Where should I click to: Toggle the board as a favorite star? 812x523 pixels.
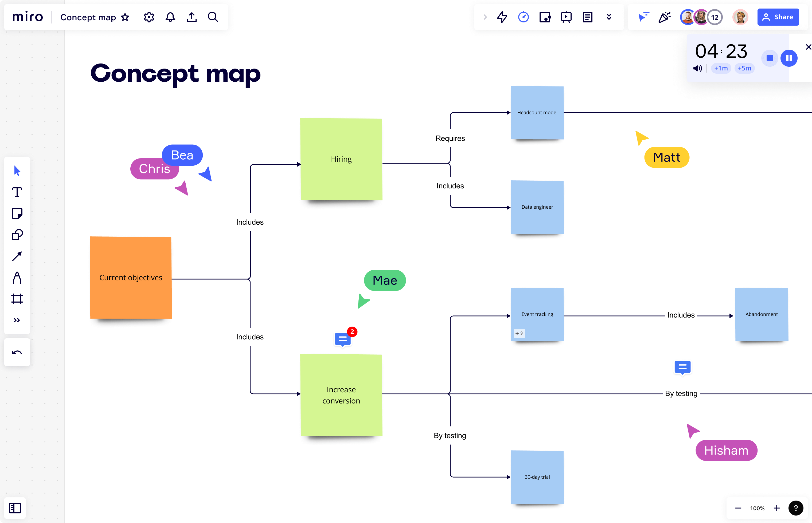coord(125,17)
